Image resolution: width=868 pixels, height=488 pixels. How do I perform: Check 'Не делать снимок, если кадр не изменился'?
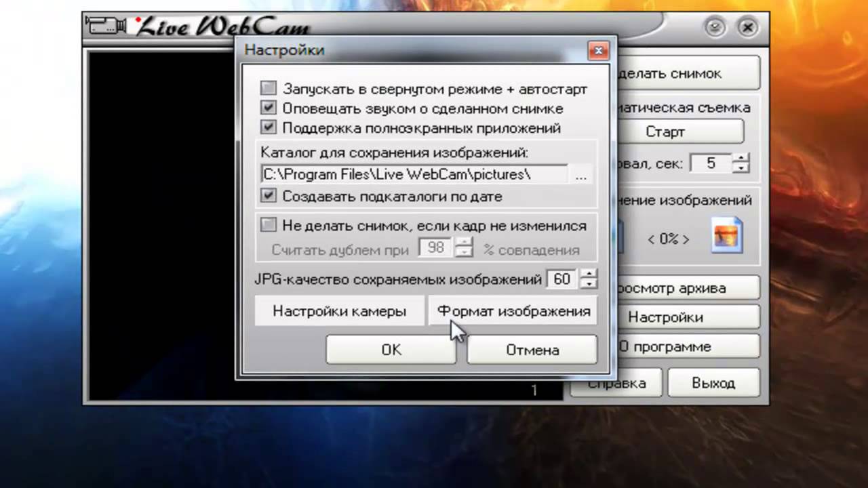(x=269, y=224)
